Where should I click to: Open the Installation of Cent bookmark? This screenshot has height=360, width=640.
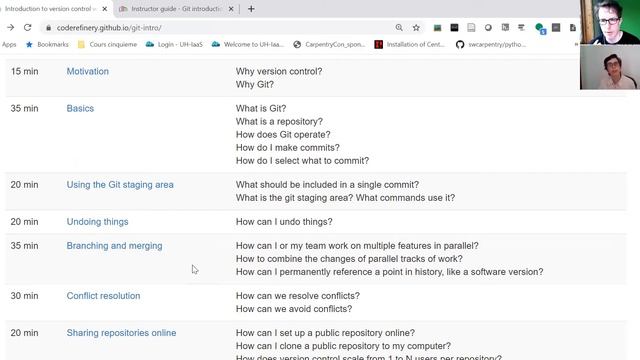[410, 44]
